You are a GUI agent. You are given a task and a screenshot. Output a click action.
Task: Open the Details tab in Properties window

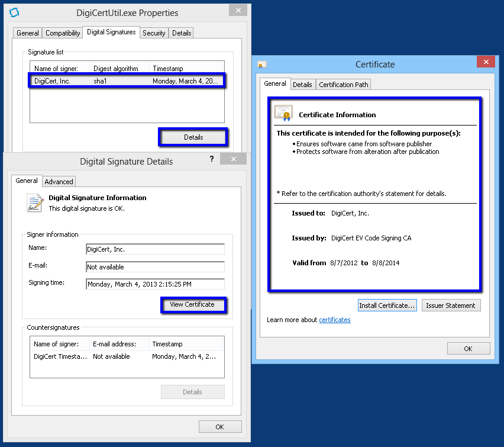(182, 33)
